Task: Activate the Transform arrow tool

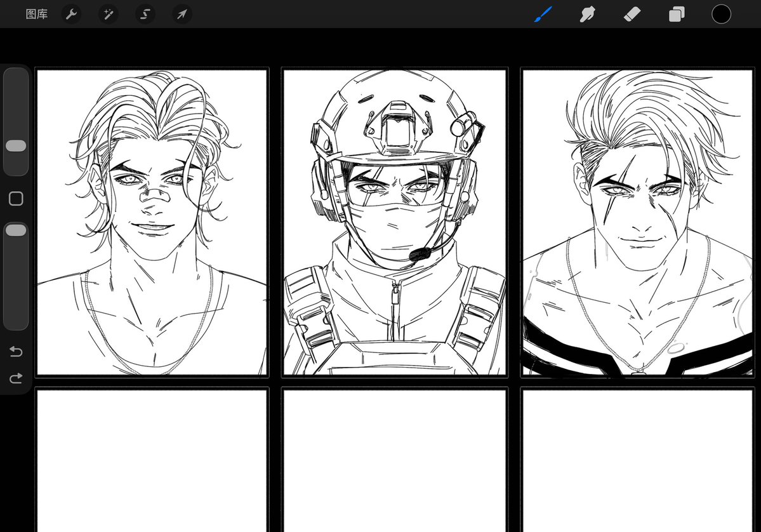Action: click(x=182, y=14)
